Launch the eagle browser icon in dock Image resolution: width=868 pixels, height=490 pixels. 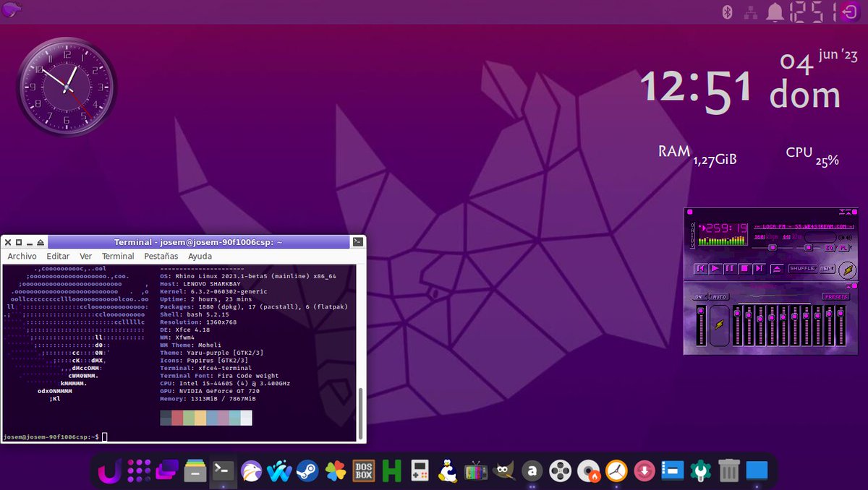251,472
